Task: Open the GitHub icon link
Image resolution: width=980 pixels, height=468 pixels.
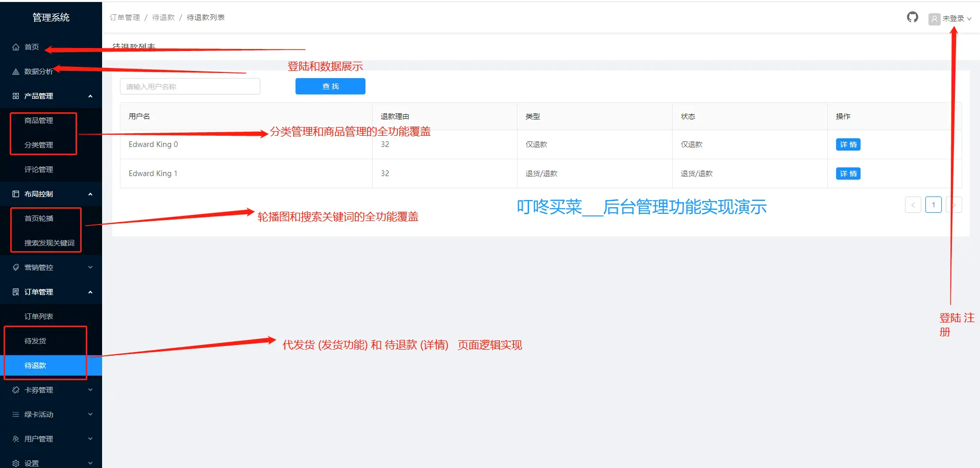Action: point(912,17)
